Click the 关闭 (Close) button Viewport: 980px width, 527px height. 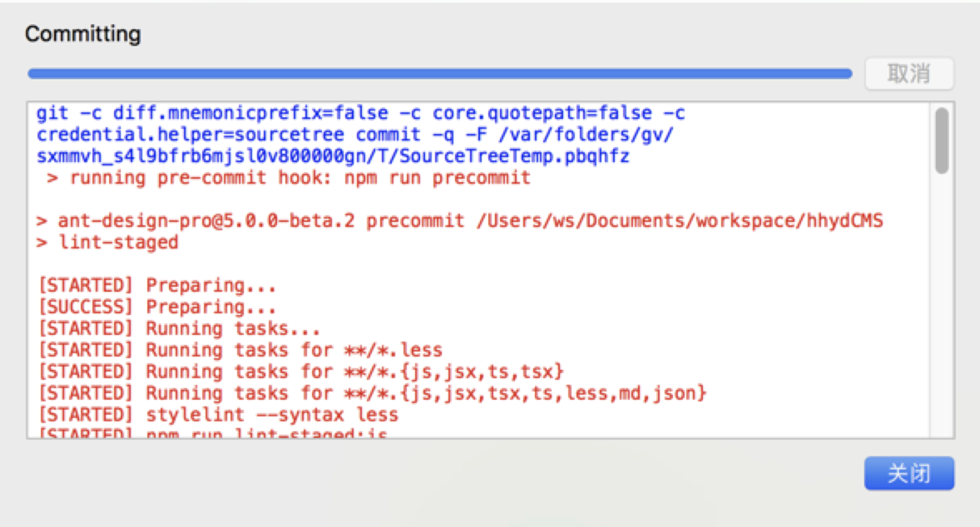909,473
